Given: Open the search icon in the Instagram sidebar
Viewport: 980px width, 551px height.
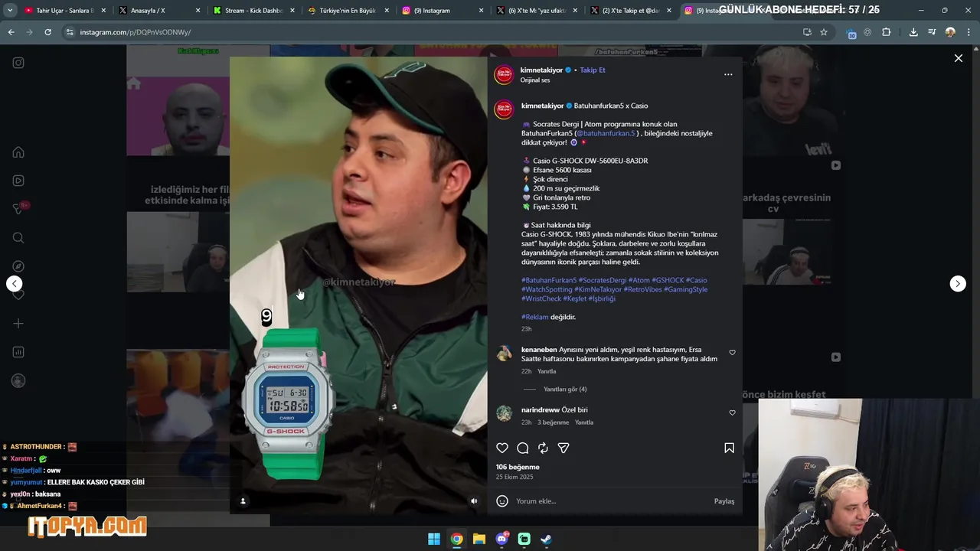Looking at the screenshot, I should coord(18,238).
